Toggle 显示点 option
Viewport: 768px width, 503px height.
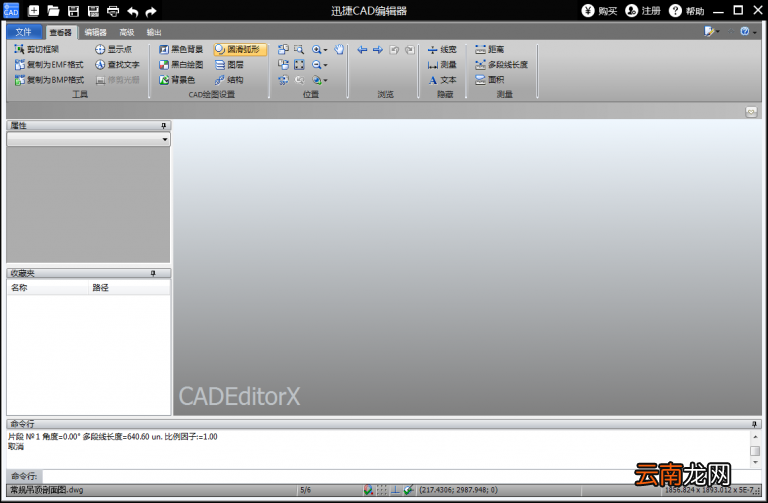point(113,49)
